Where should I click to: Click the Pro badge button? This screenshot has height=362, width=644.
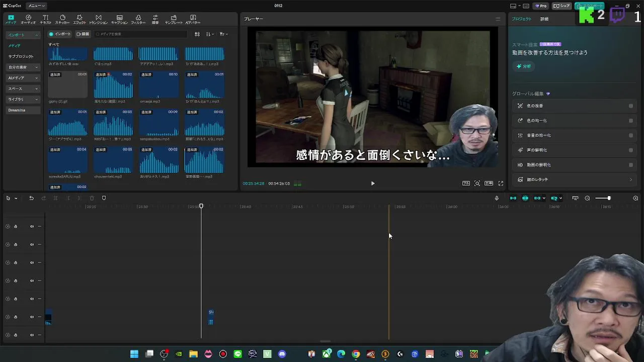(541, 6)
